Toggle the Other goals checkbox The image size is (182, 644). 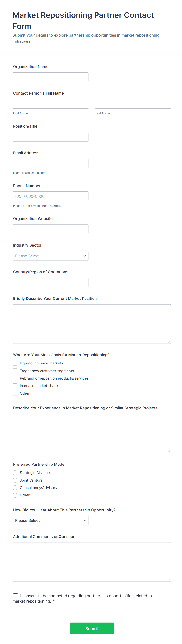coord(15,393)
